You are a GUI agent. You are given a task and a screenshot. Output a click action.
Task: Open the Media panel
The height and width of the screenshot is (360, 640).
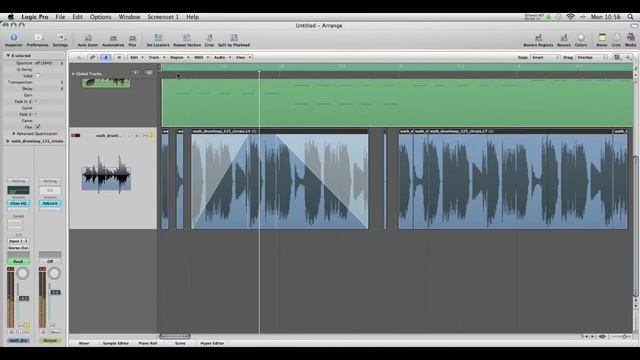pos(631,40)
